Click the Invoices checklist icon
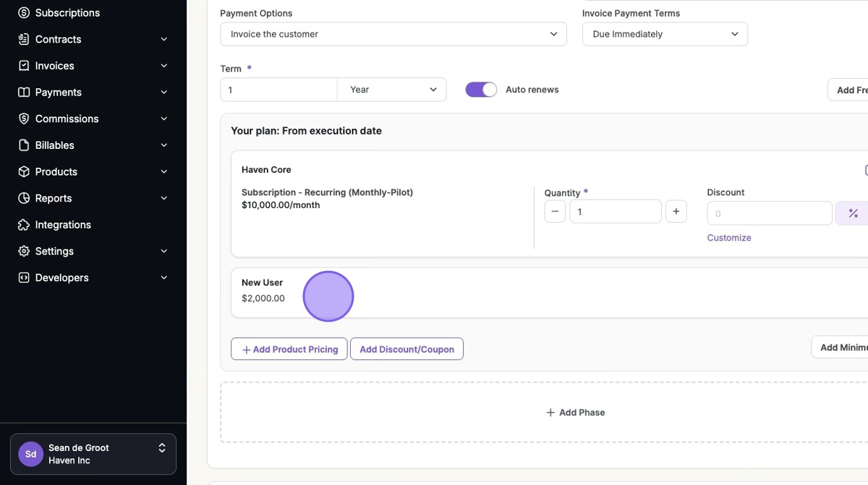The image size is (868, 485). (24, 66)
